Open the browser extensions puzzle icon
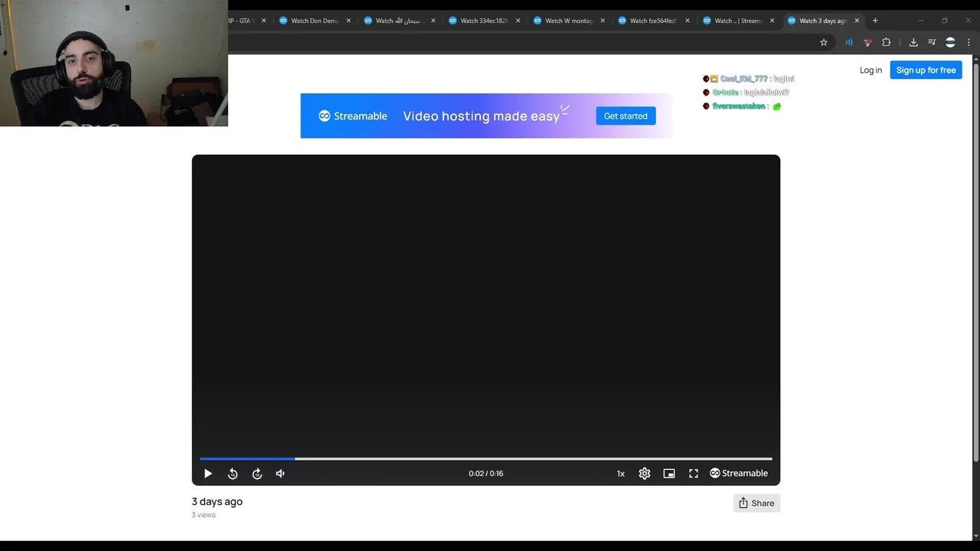Viewport: 980px width, 551px height. (x=887, y=43)
